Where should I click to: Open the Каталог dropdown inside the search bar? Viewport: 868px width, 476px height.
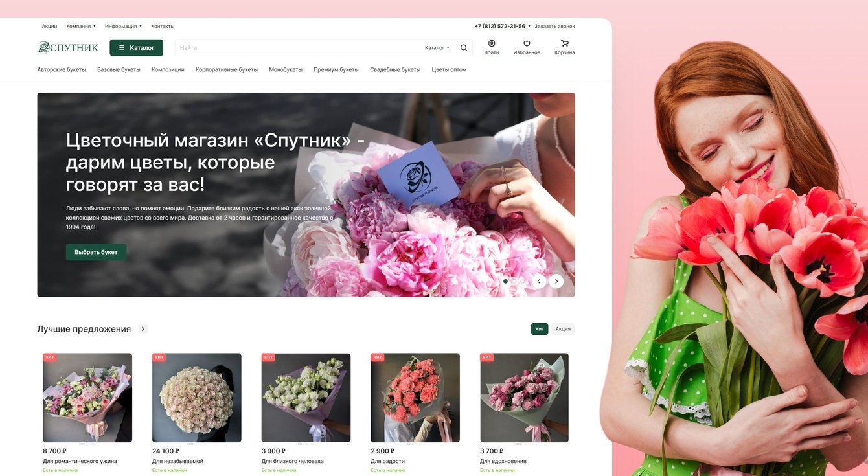click(x=437, y=48)
